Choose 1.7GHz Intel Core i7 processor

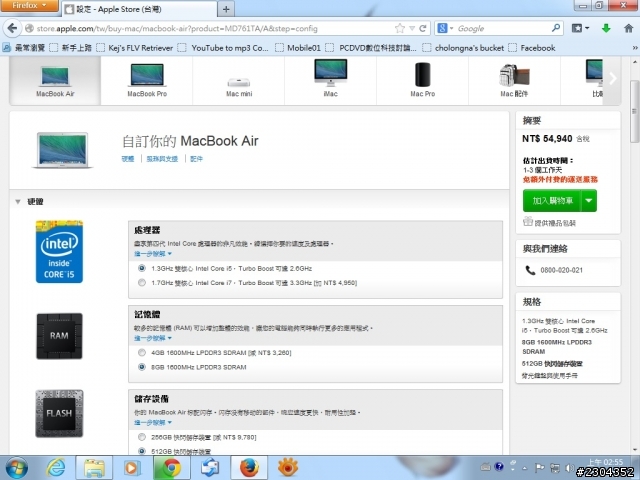pos(142,282)
